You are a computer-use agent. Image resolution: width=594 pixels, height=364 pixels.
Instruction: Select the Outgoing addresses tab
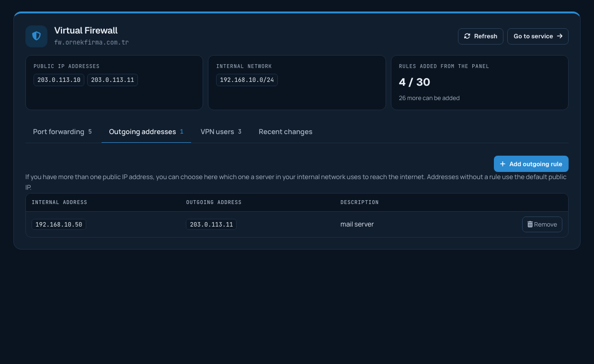pyautogui.click(x=146, y=132)
